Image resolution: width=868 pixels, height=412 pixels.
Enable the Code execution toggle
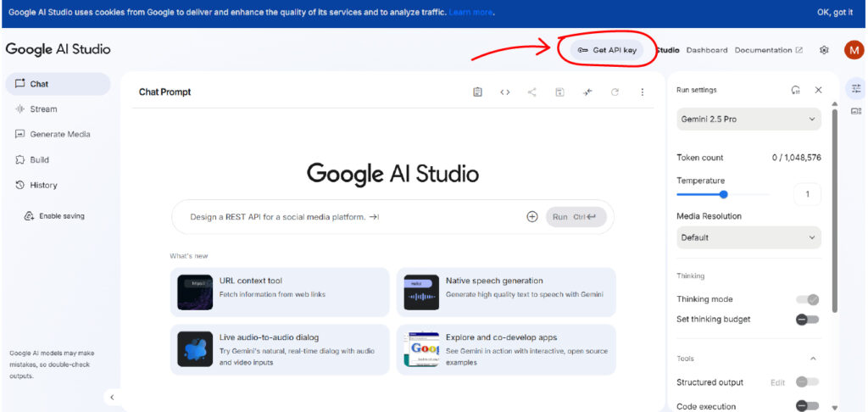(x=807, y=406)
